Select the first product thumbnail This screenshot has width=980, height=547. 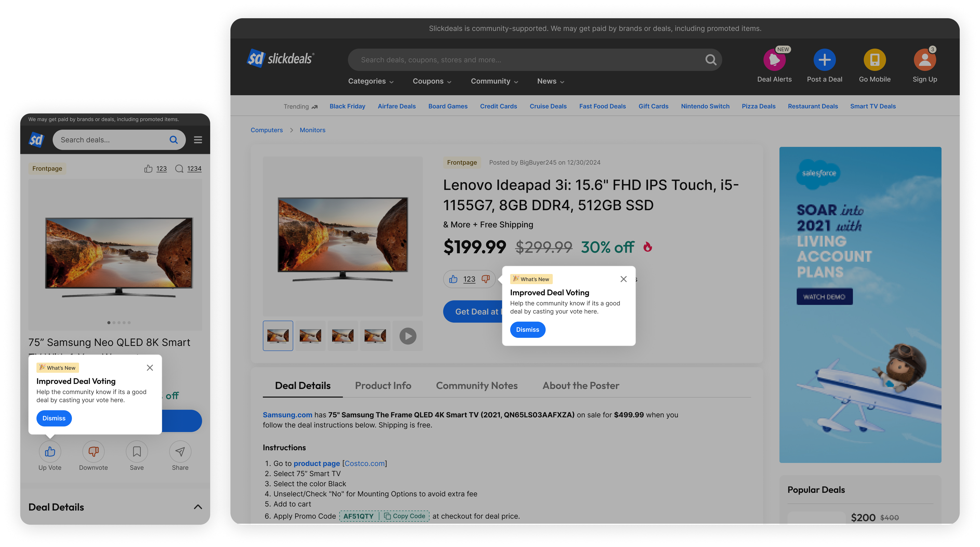click(278, 336)
